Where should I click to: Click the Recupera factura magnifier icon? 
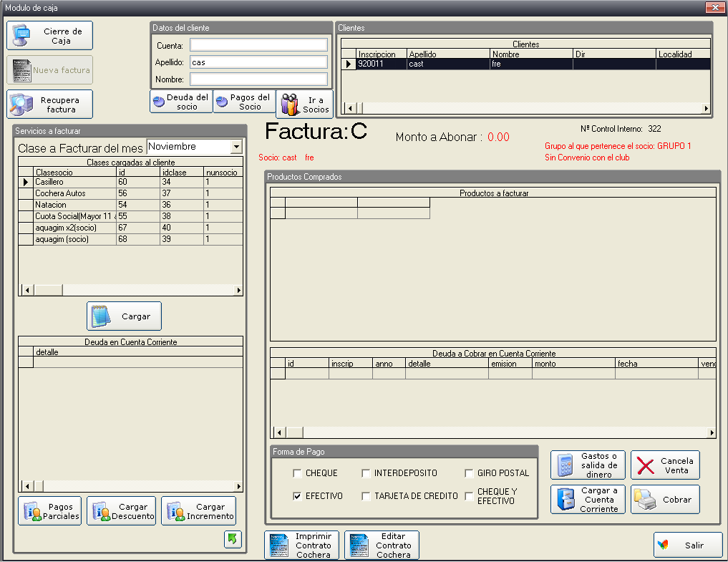pos(21,104)
